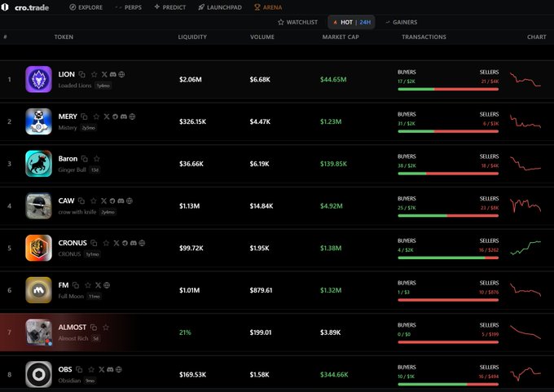Image resolution: width=554 pixels, height=392 pixels.
Task: Open CRONUS's website globe icon
Action: point(142,243)
